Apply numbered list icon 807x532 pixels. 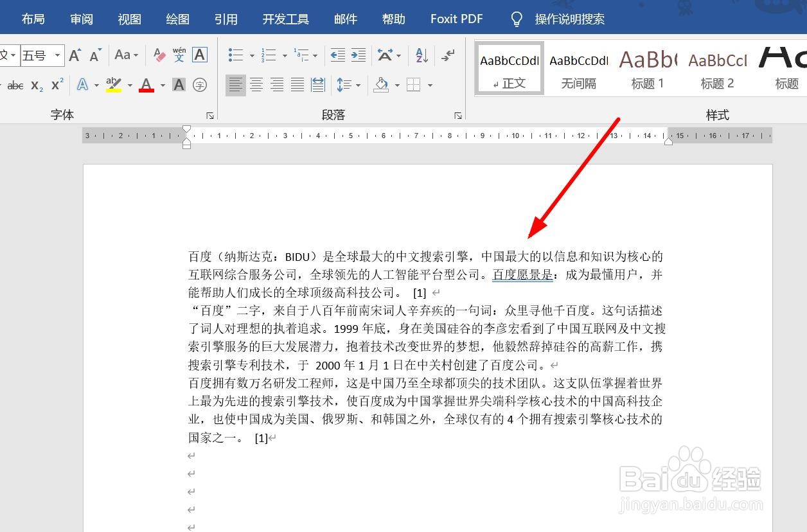269,55
